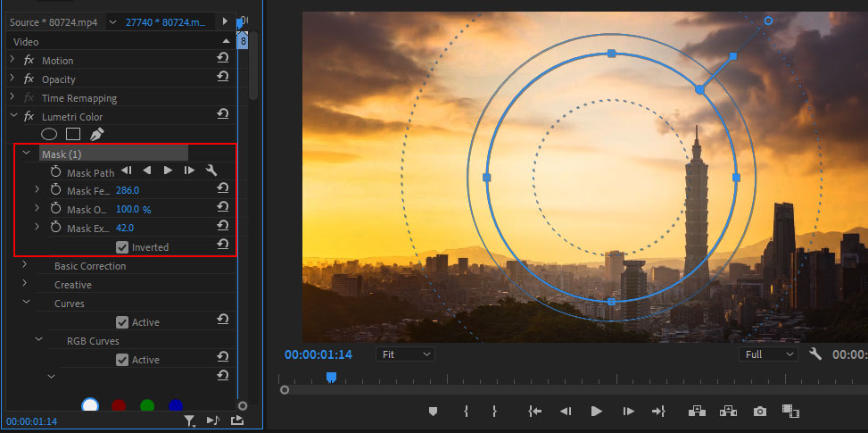
Task: Go to Out point
Action: 658,411
